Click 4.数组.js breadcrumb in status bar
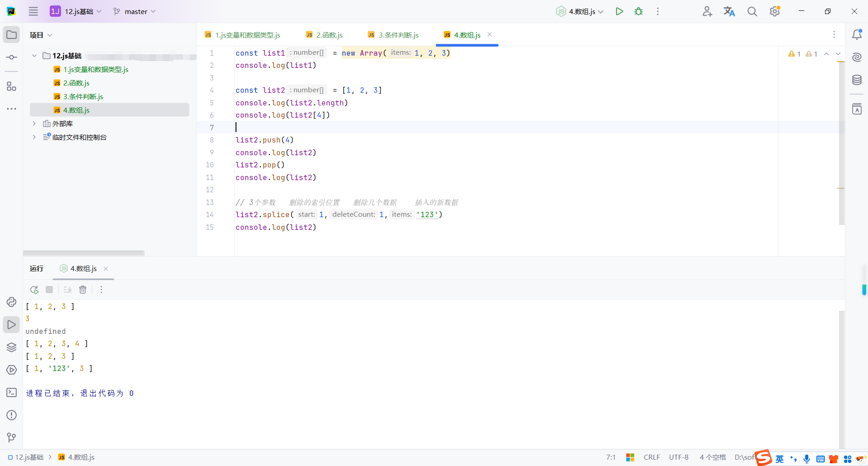 pyautogui.click(x=76, y=457)
